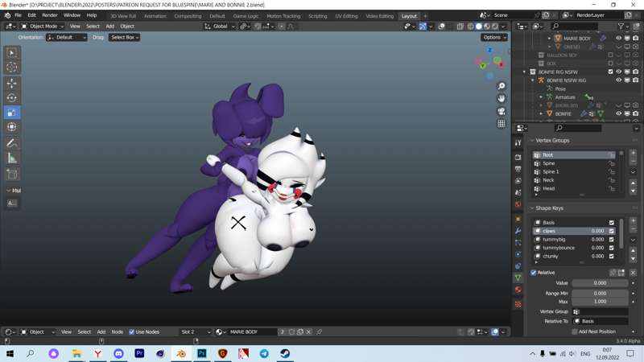Open the Slot 2 material slot dropdown
This screenshot has height=362, width=644.
[x=195, y=332]
